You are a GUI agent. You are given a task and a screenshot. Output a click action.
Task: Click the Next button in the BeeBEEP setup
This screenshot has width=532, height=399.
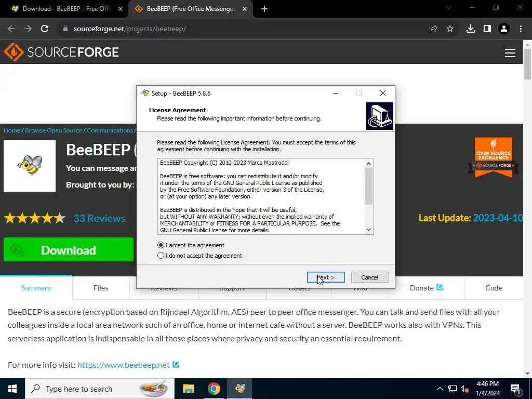pyautogui.click(x=326, y=277)
